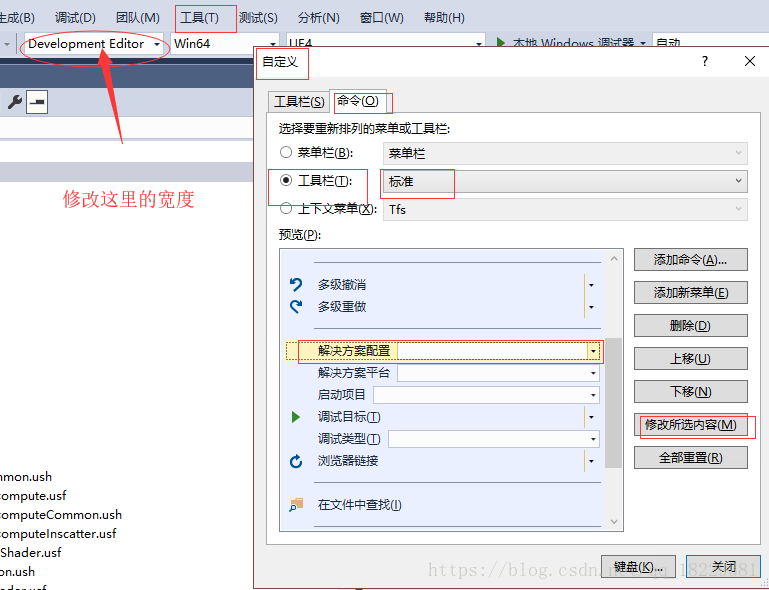Click the 删除(D) button
This screenshot has height=590, width=769.
click(x=691, y=326)
